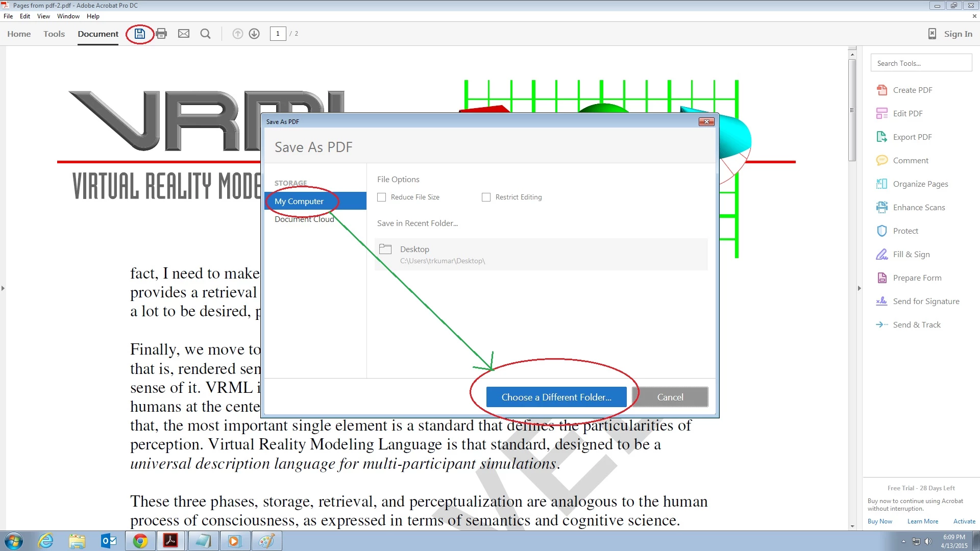Open the Fill & Sign tool
The height and width of the screenshot is (551, 980).
pos(911,254)
